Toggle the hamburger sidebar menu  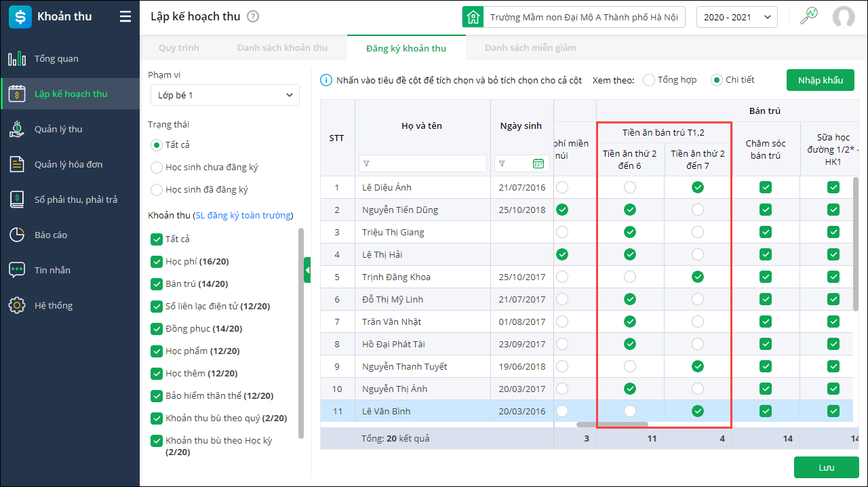coord(125,17)
